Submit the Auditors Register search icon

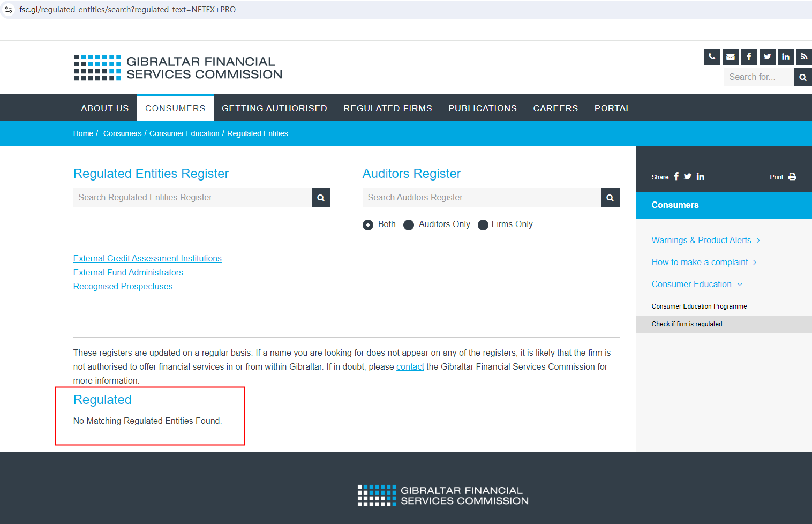pyautogui.click(x=610, y=198)
